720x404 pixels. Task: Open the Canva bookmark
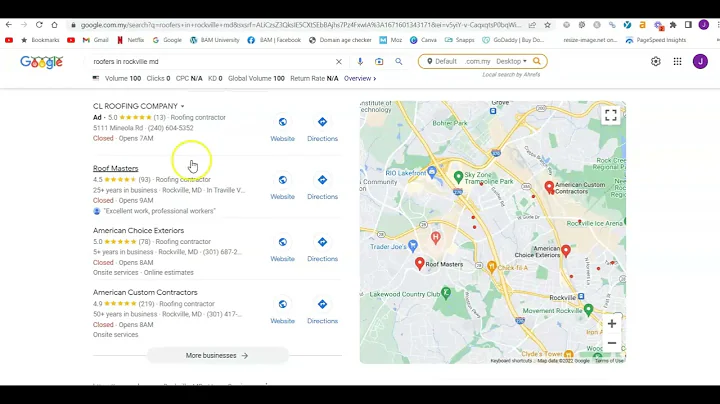coord(423,40)
